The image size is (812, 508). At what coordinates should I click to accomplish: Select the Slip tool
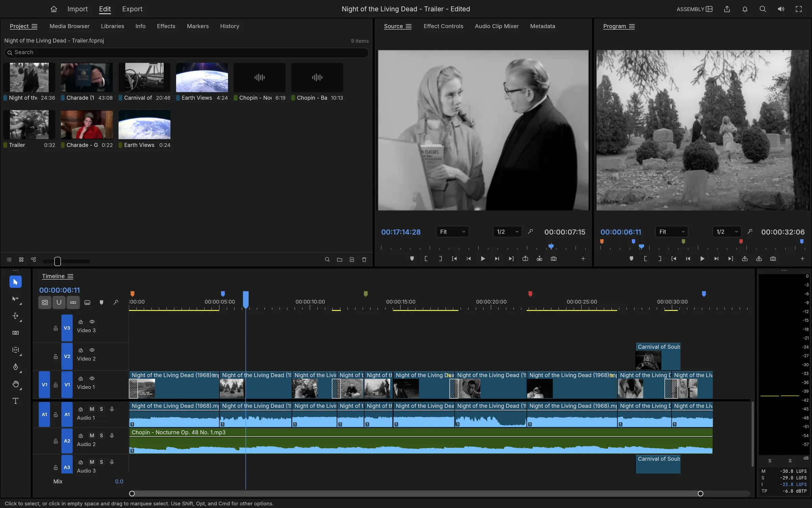(15, 350)
